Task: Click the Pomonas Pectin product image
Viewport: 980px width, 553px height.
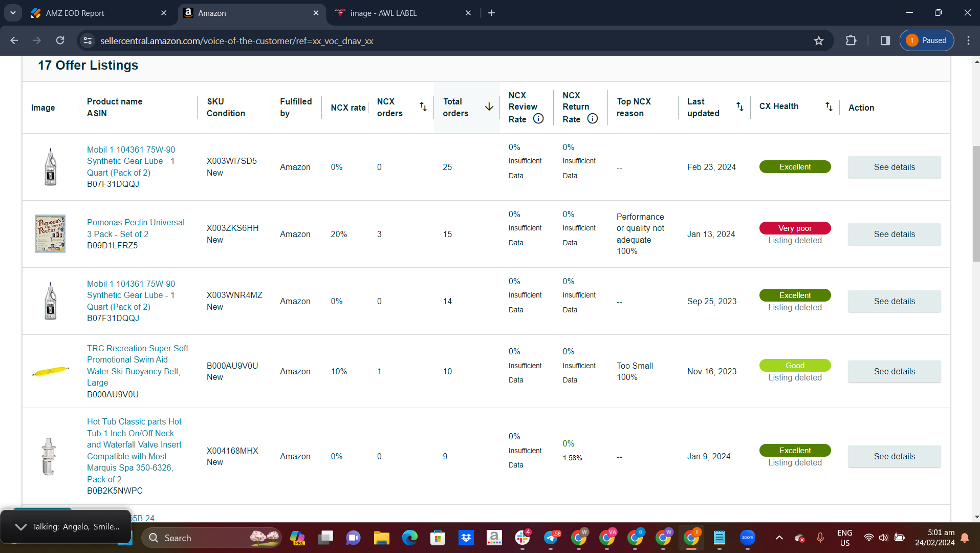Action: (50, 234)
